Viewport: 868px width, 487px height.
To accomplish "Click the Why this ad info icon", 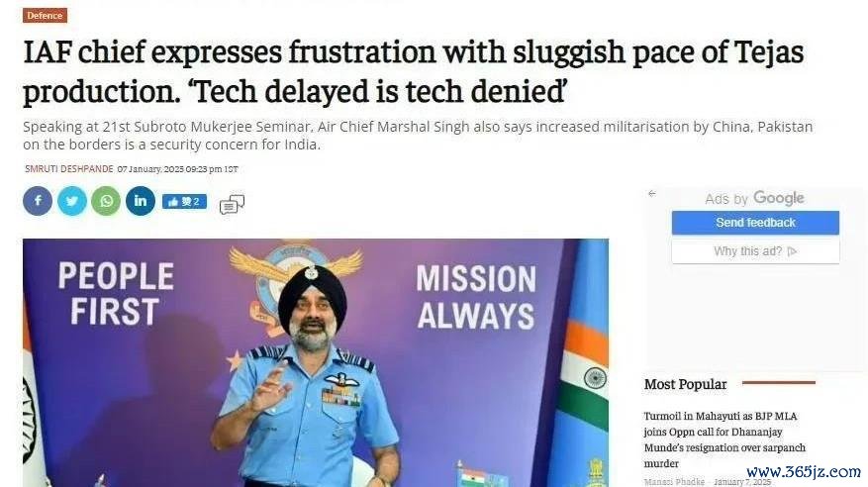I will (x=792, y=251).
